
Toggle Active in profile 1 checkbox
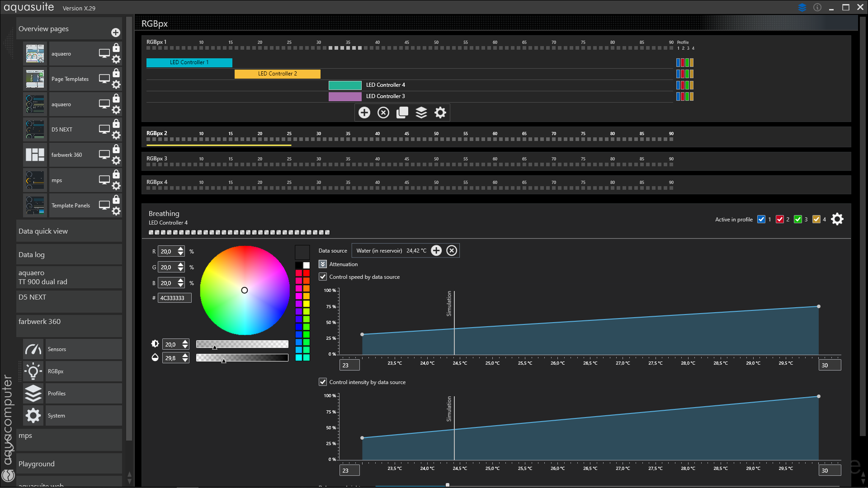tap(761, 220)
